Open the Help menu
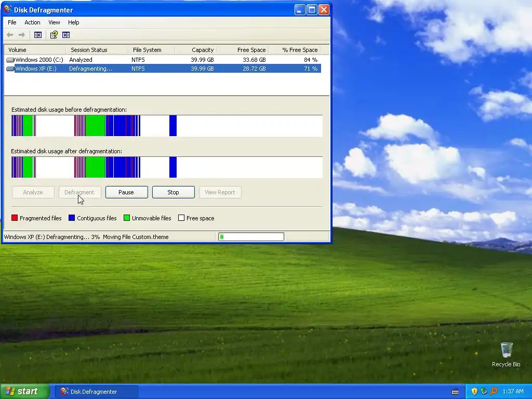The width and height of the screenshot is (532, 399). coord(73,22)
